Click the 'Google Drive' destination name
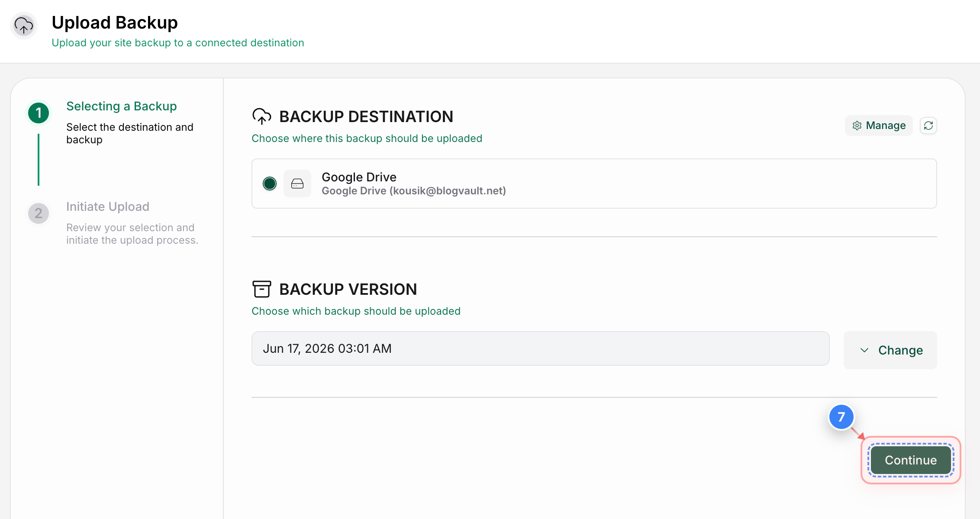Image resolution: width=980 pixels, height=519 pixels. click(359, 177)
